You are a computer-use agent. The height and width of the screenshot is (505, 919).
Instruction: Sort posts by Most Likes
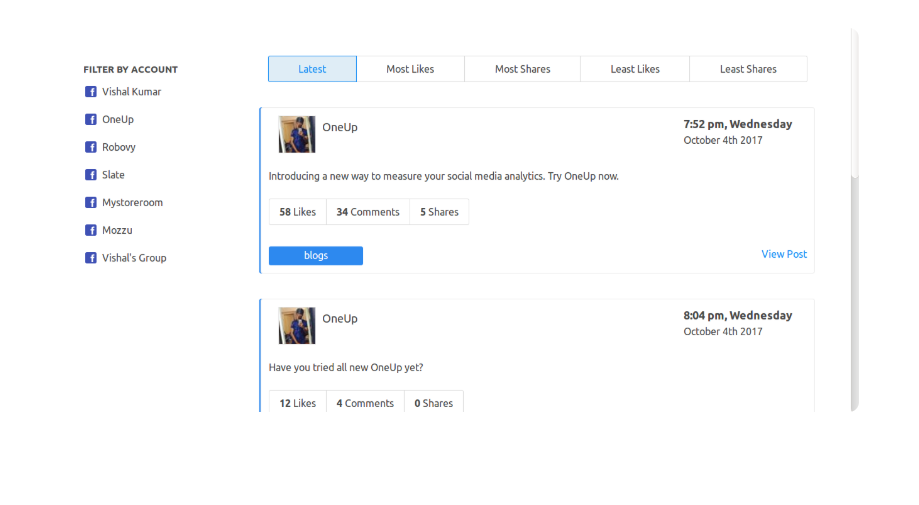pos(410,69)
